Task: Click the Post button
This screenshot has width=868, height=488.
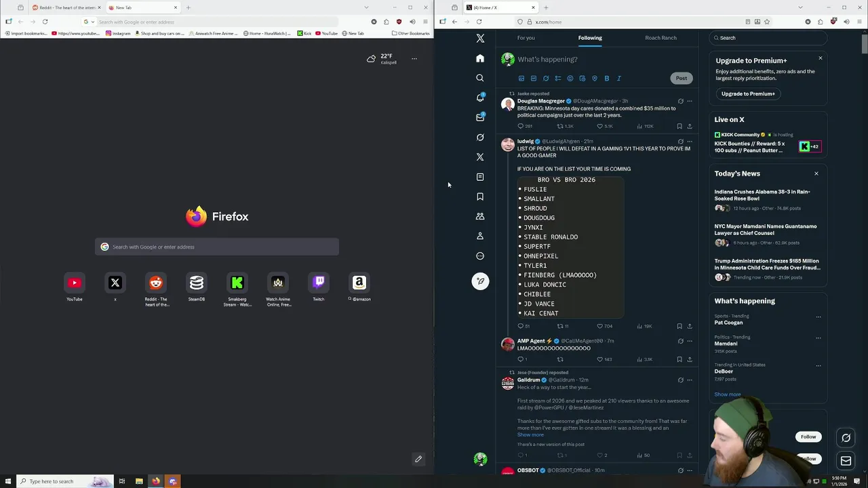Action: (681, 78)
